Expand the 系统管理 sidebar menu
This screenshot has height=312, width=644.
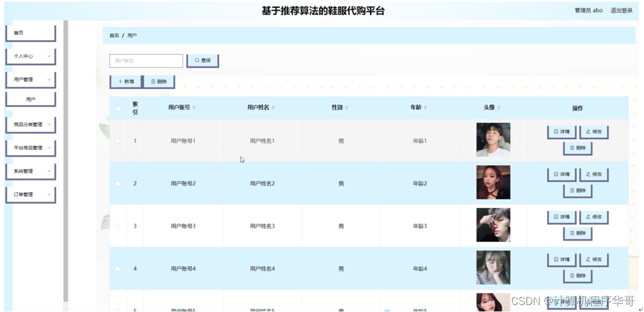click(30, 172)
